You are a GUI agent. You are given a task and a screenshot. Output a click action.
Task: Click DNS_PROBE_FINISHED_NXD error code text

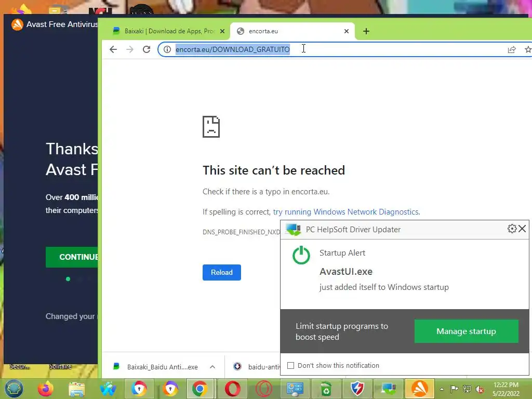[x=242, y=232]
